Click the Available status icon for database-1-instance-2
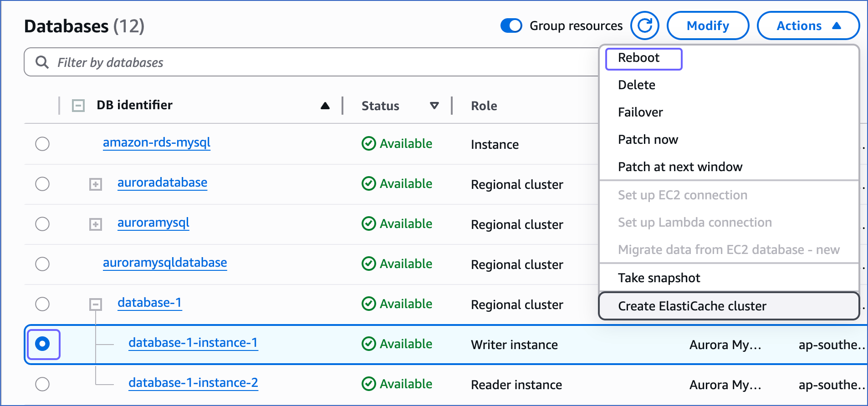 coord(368,384)
